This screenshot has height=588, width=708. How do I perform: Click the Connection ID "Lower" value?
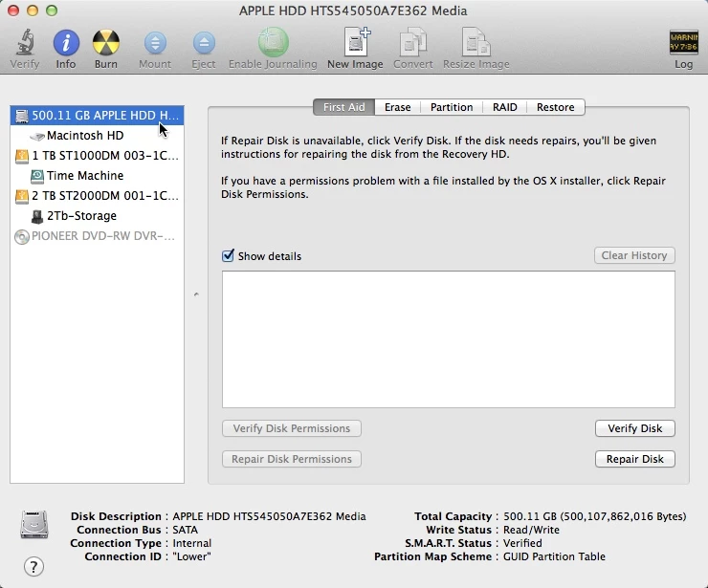click(191, 556)
